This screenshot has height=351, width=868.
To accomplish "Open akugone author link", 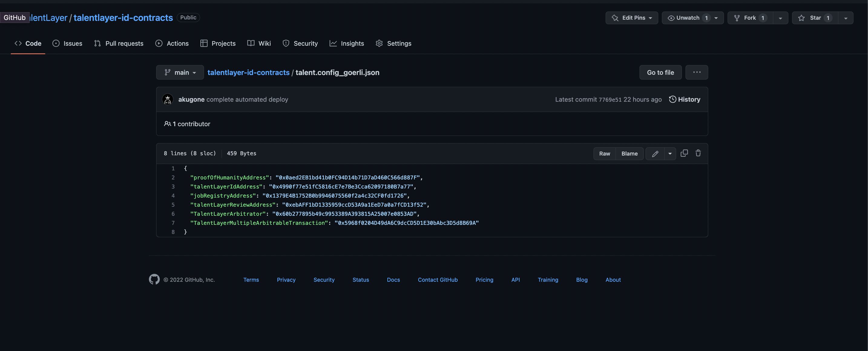I will [x=191, y=99].
